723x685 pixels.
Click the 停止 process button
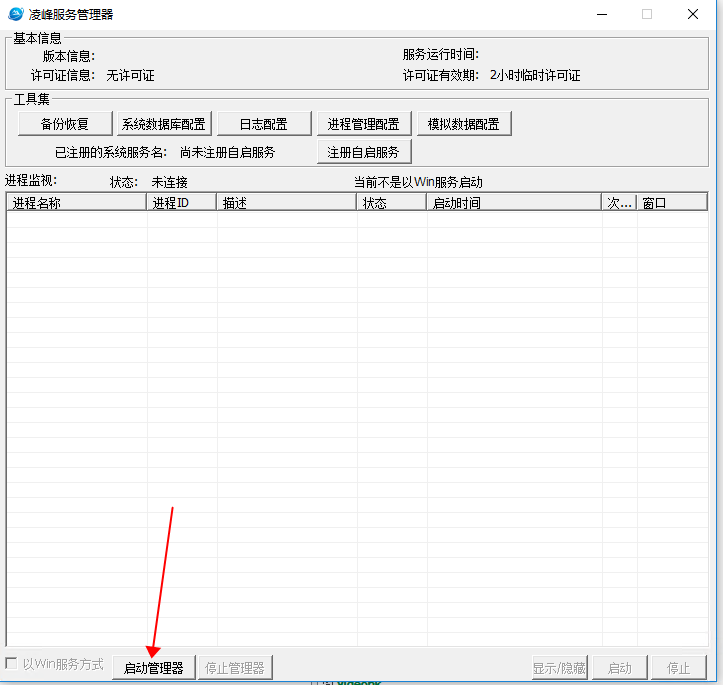tap(678, 667)
